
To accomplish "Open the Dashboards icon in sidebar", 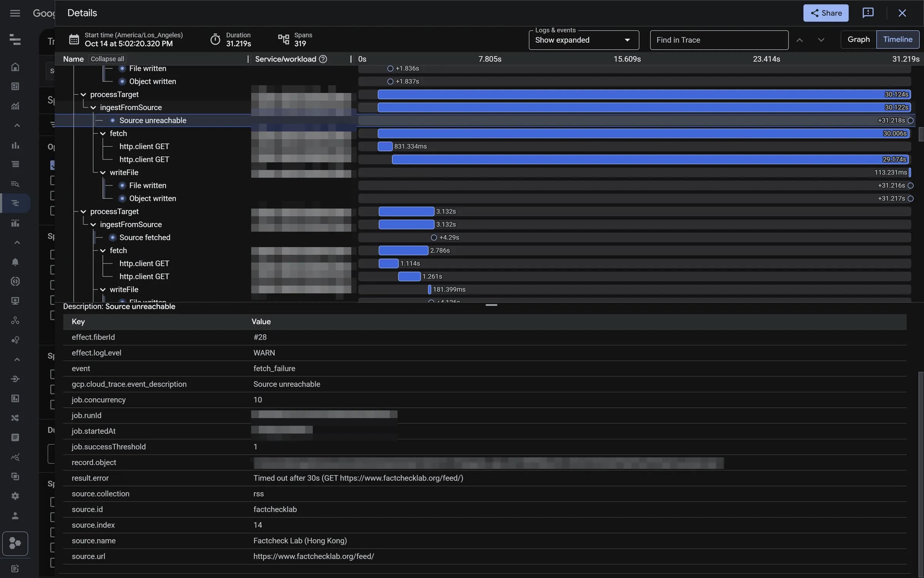I will [15, 86].
